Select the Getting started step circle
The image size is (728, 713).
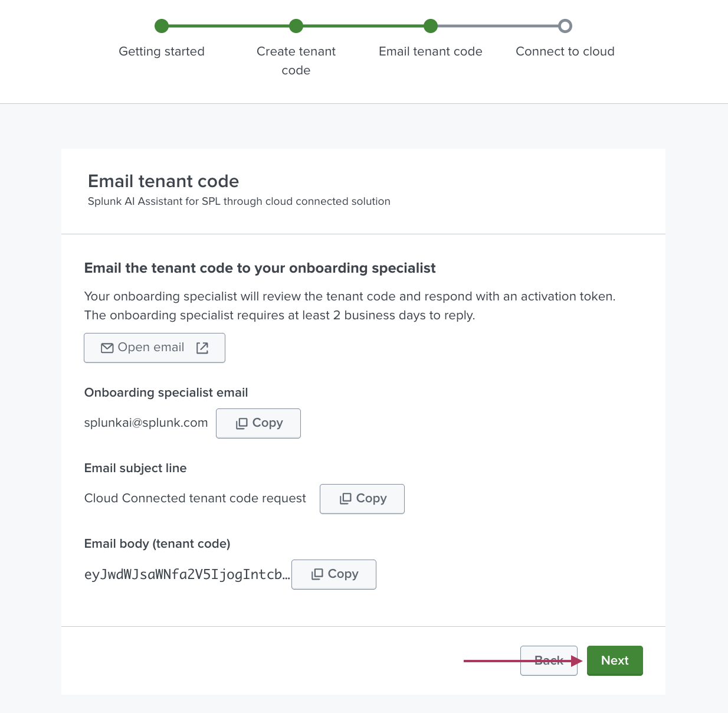(162, 26)
